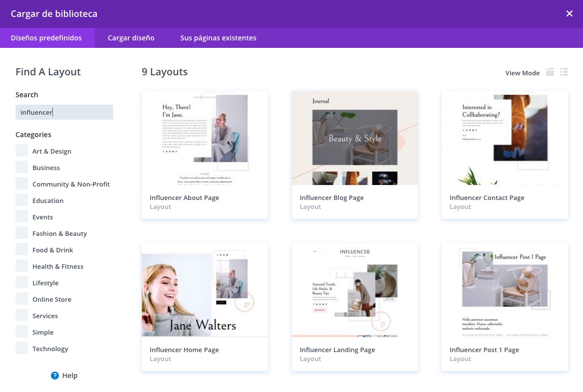Click the Influencer Landing Page title
Viewport: 583px width, 392px height.
click(337, 350)
